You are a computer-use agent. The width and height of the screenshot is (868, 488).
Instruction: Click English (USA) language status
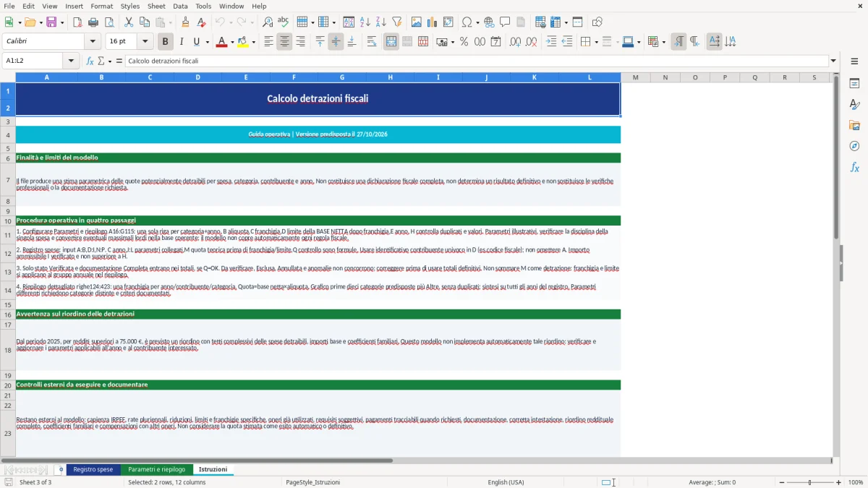tap(506, 482)
